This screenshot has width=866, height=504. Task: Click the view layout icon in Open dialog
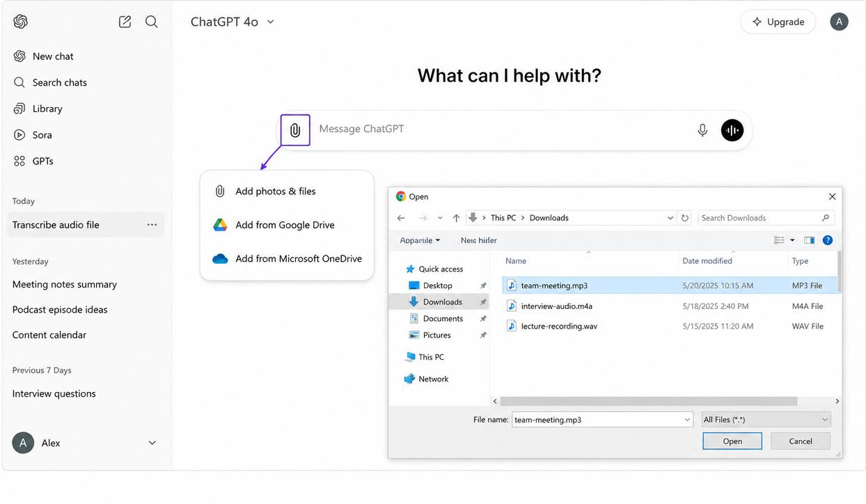(779, 240)
